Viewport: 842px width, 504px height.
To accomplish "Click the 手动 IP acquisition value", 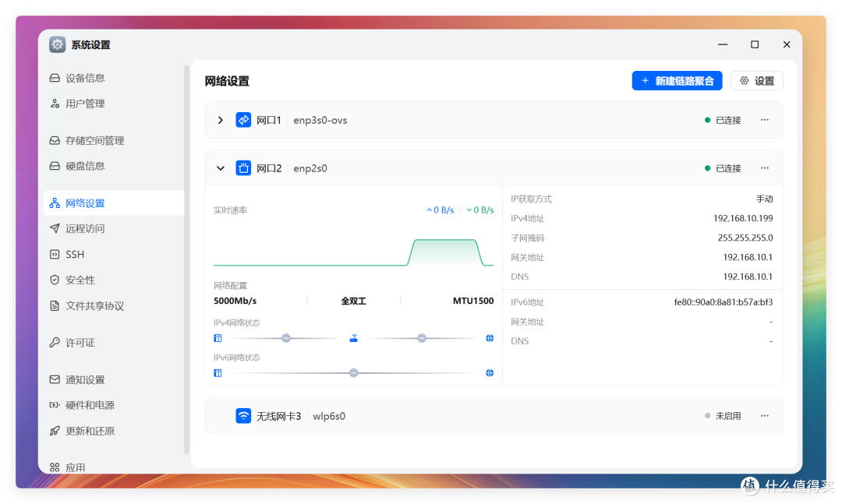I will pos(765,199).
